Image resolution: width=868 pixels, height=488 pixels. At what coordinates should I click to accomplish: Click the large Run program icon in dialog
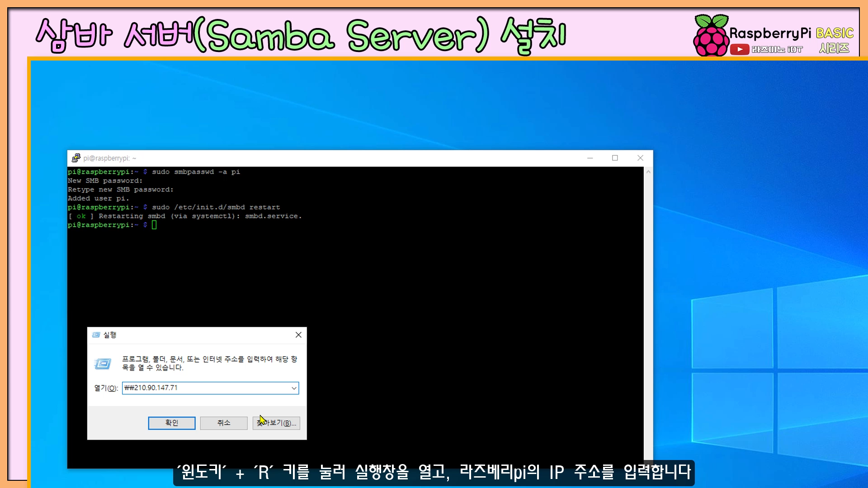[103, 364]
